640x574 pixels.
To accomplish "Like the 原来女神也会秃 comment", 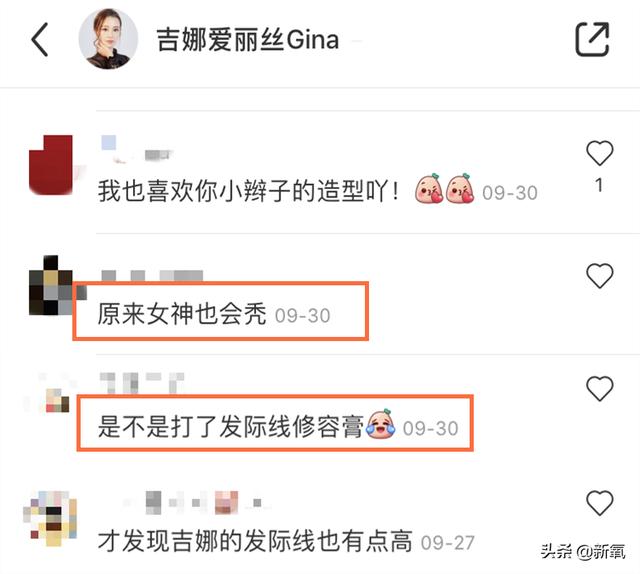I will coord(600,276).
